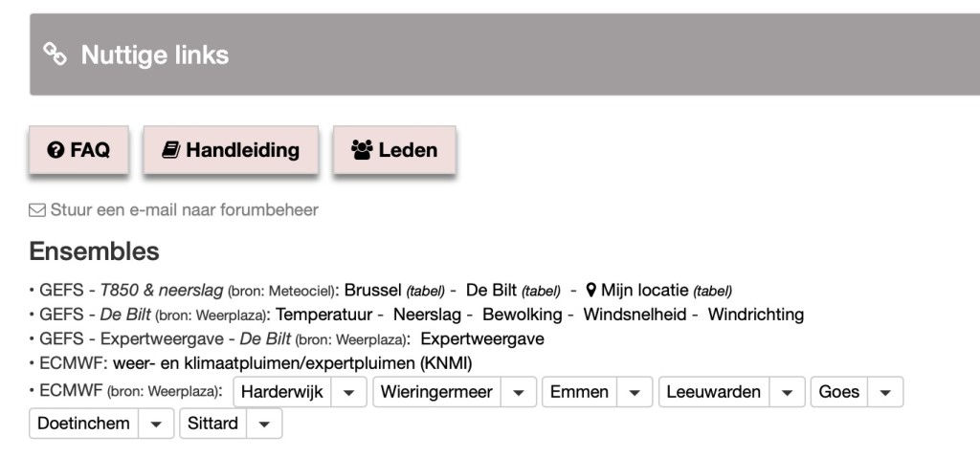The height and width of the screenshot is (457, 980).
Task: Expand the Wieringermeer dropdown arrow
Action: (519, 392)
